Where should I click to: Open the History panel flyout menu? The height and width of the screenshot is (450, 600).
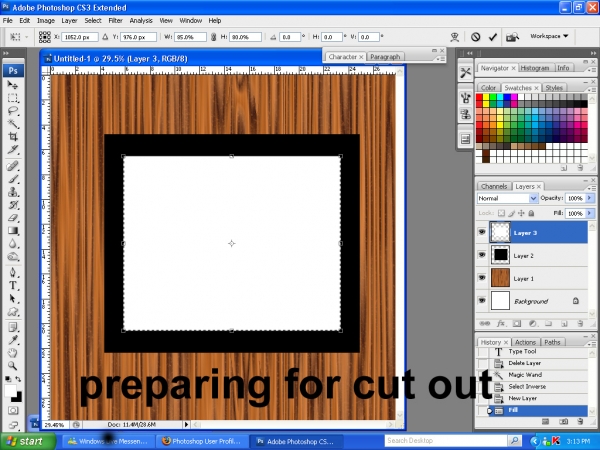coord(592,343)
